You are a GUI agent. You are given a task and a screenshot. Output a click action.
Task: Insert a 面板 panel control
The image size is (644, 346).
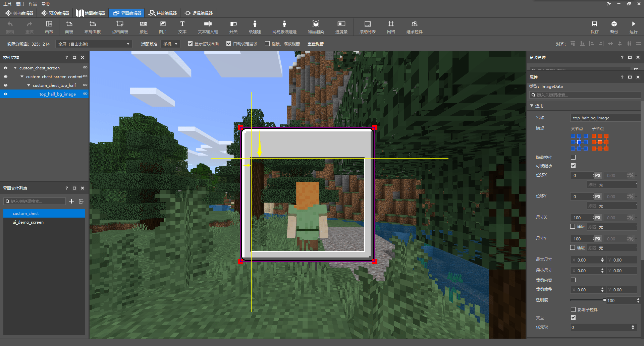click(69, 27)
